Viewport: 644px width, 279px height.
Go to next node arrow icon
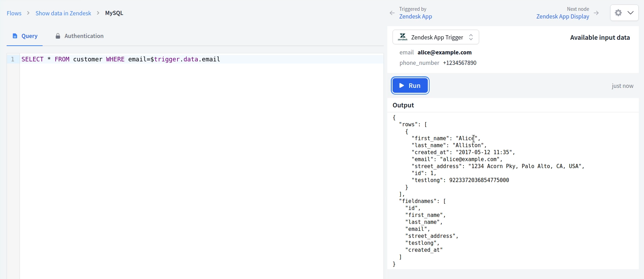click(x=596, y=13)
